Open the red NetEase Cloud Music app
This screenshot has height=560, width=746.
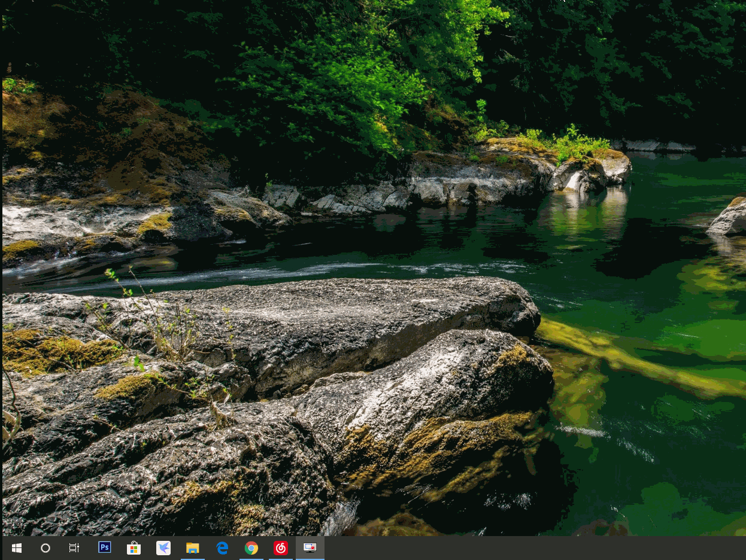coord(281,548)
